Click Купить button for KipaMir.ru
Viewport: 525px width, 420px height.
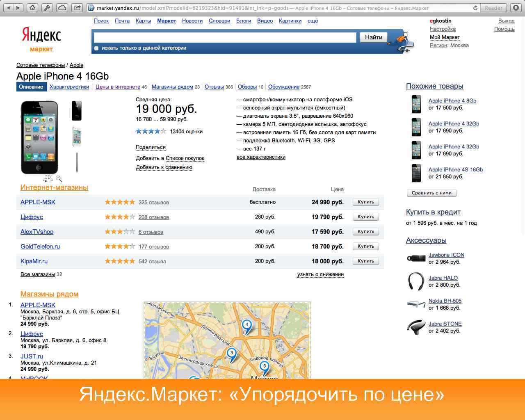pyautogui.click(x=366, y=261)
